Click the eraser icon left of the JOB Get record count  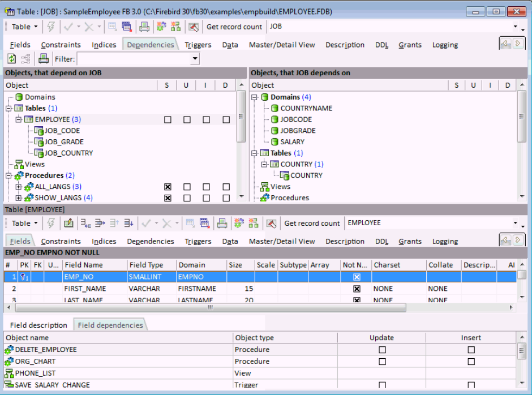[x=194, y=27]
